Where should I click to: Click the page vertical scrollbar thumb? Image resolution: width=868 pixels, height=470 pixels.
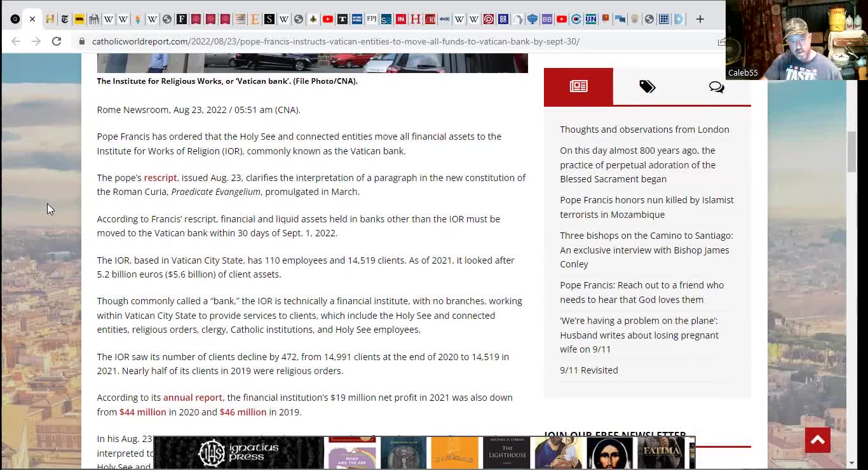click(x=851, y=151)
